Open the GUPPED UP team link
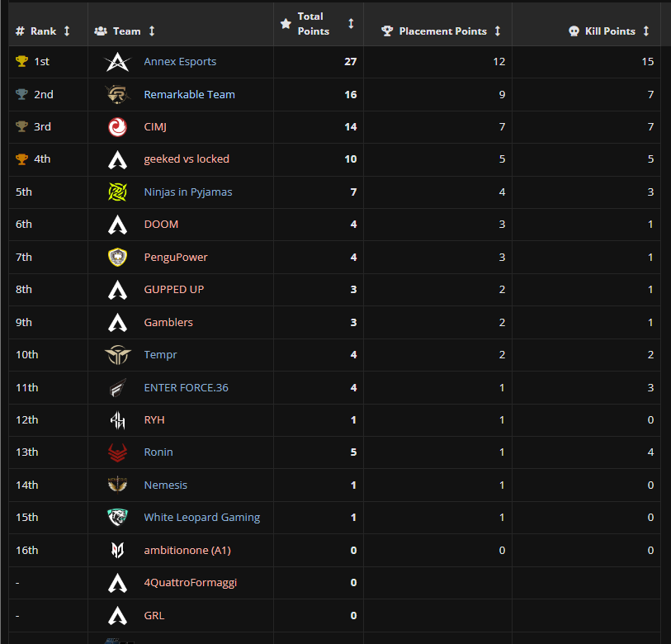Screen dimensions: 671x644 coord(174,289)
